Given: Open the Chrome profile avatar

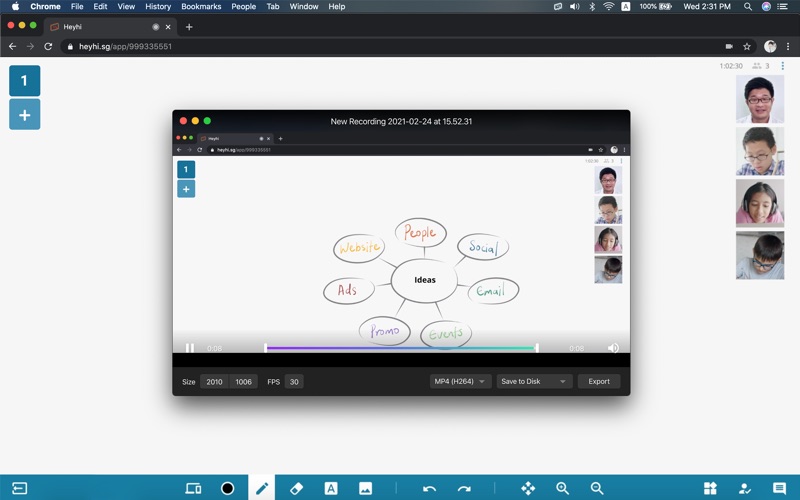Looking at the screenshot, I should (x=770, y=46).
